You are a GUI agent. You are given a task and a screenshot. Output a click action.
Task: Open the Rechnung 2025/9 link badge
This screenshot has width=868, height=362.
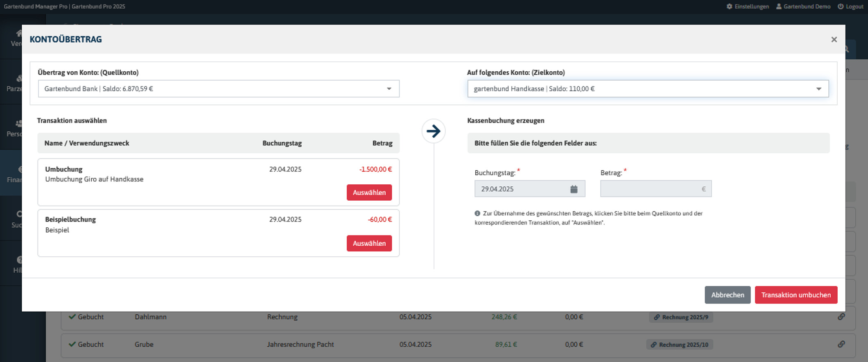point(680,317)
